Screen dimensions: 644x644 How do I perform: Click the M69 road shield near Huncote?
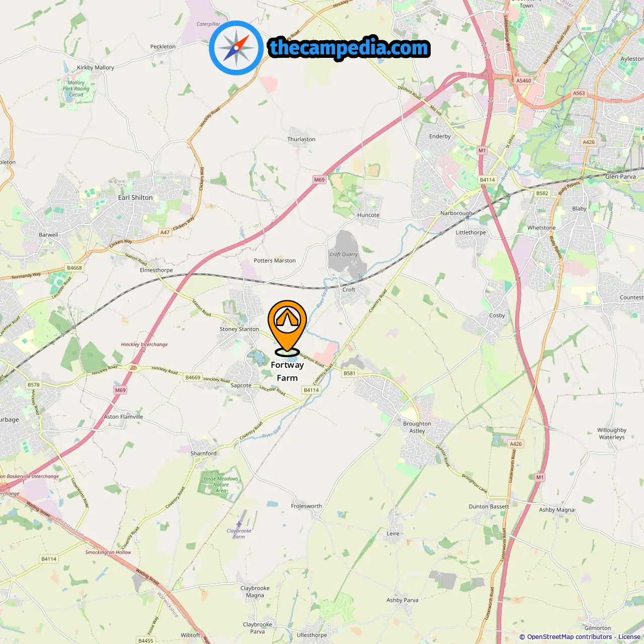319,180
